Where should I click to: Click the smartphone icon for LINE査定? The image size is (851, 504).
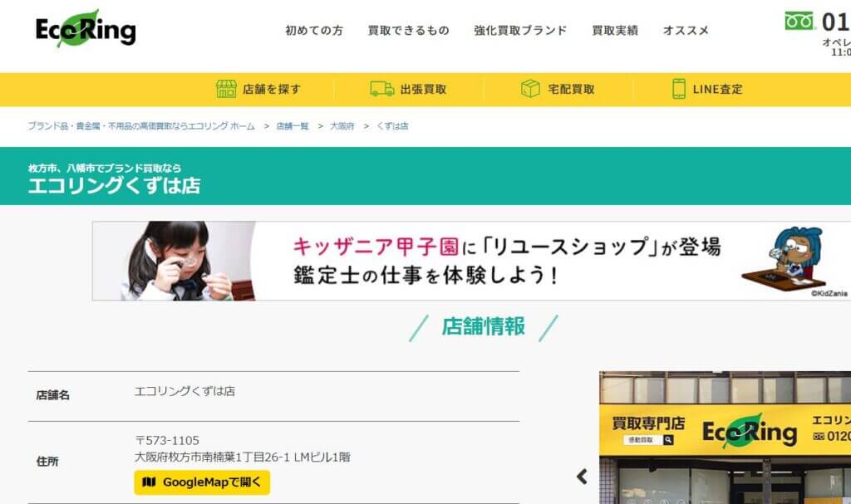[x=678, y=89]
